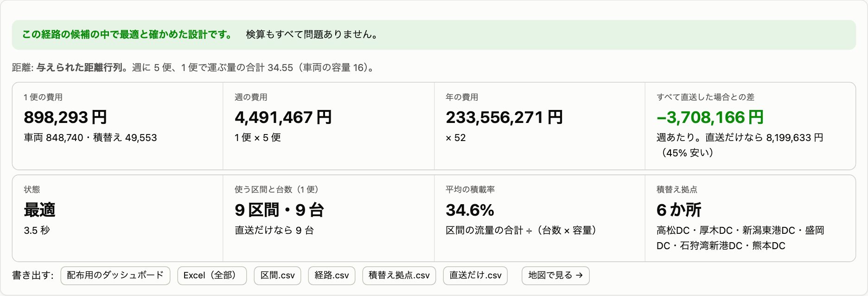Click the 年の費用 label

[x=462, y=97]
